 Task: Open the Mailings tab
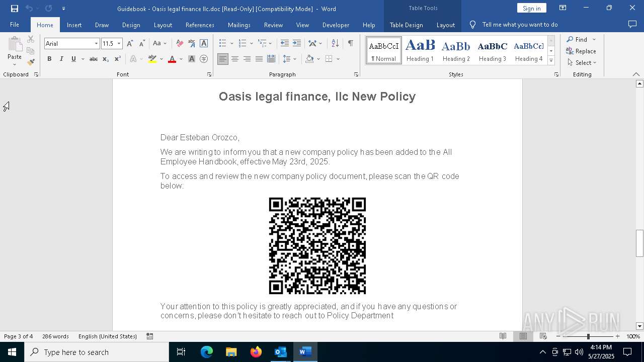[239, 25]
